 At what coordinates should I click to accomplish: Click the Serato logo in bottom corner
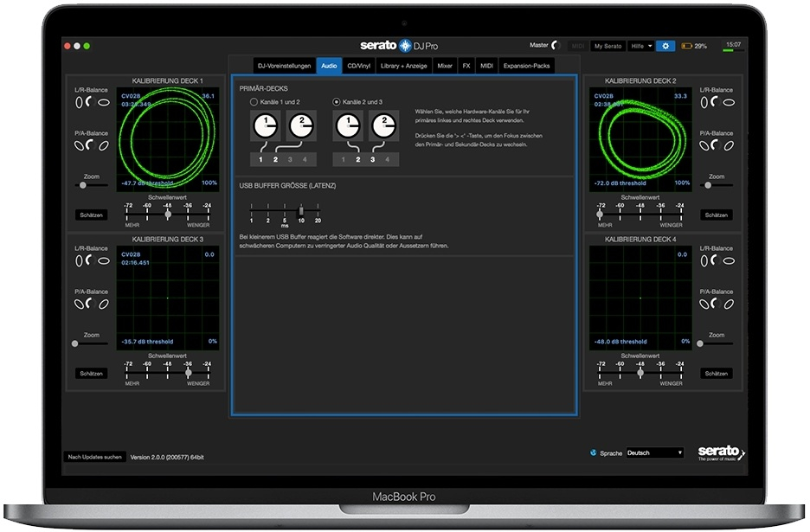(721, 453)
